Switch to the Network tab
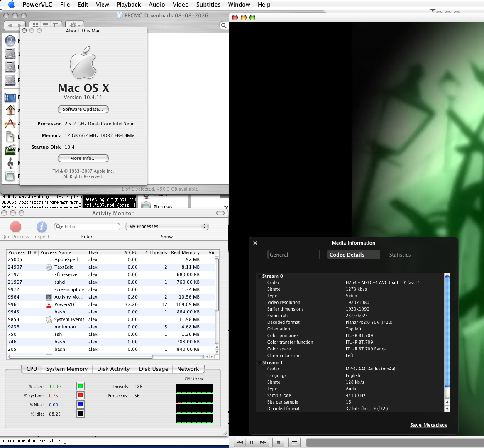The width and height of the screenshot is (484, 448). click(x=188, y=369)
